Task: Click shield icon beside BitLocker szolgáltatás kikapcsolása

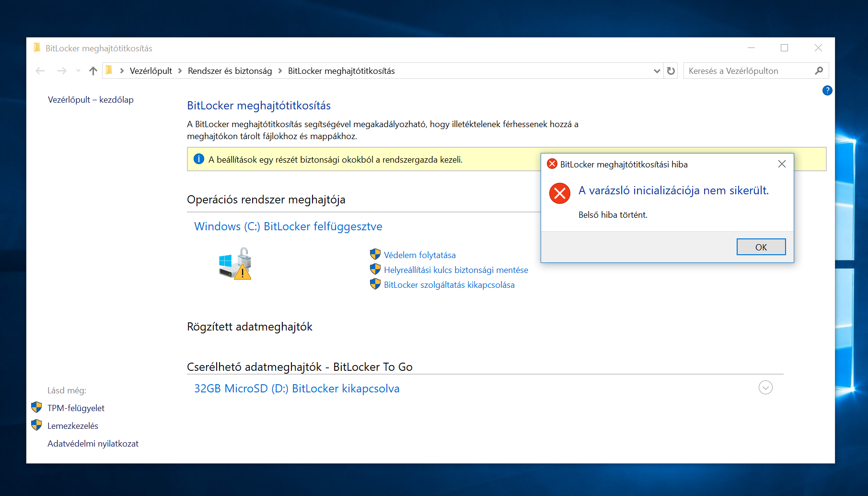Action: click(375, 284)
